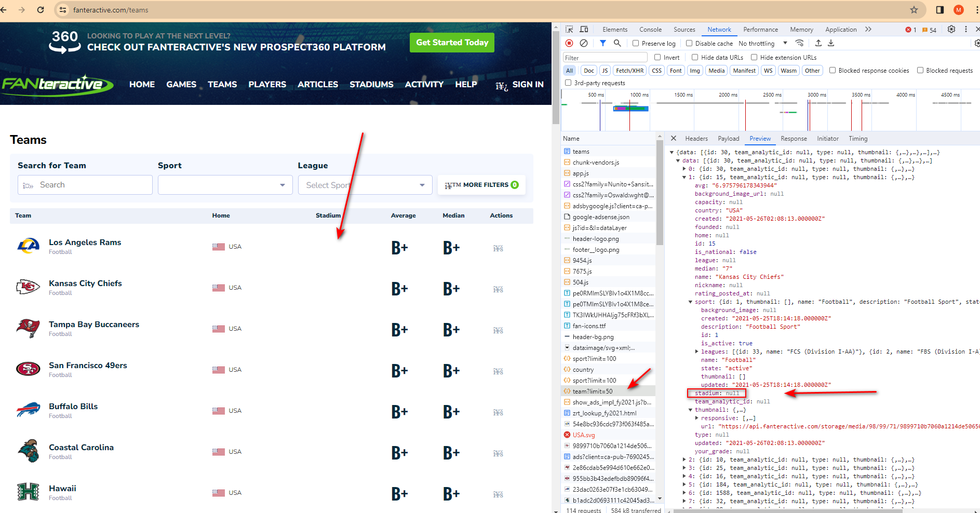
Task: Click the Los Angeles Rams action icon
Action: 498,248
